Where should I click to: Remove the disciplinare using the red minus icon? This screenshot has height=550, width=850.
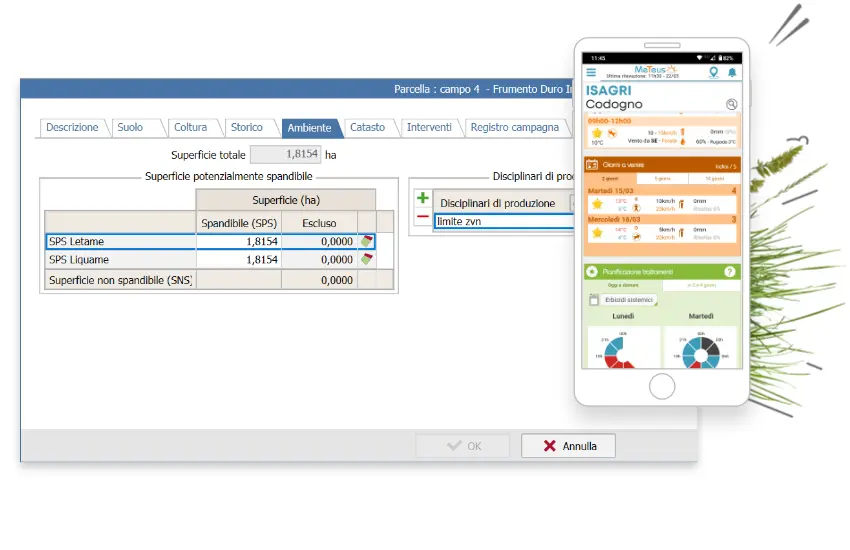pyautogui.click(x=423, y=217)
